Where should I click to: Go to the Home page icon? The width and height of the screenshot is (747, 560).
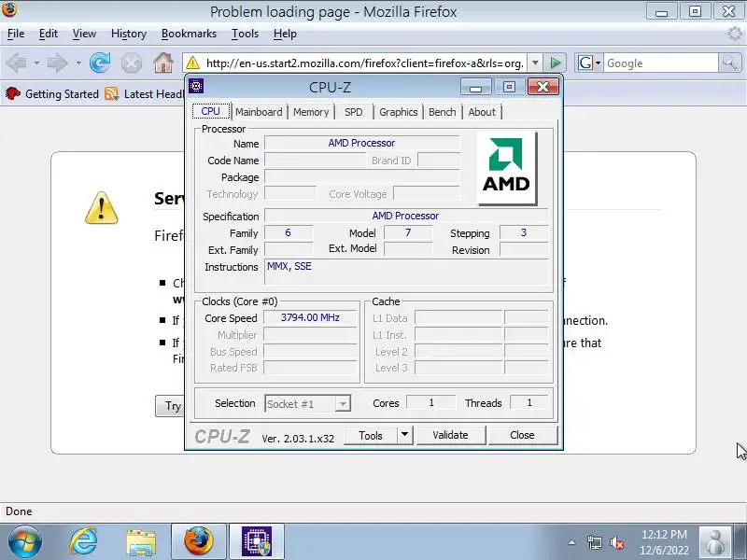click(162, 63)
